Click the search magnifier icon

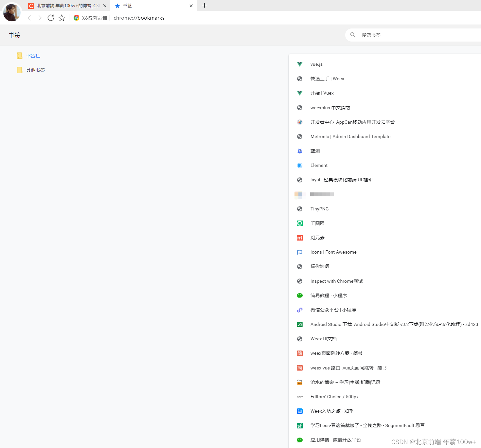coord(353,35)
